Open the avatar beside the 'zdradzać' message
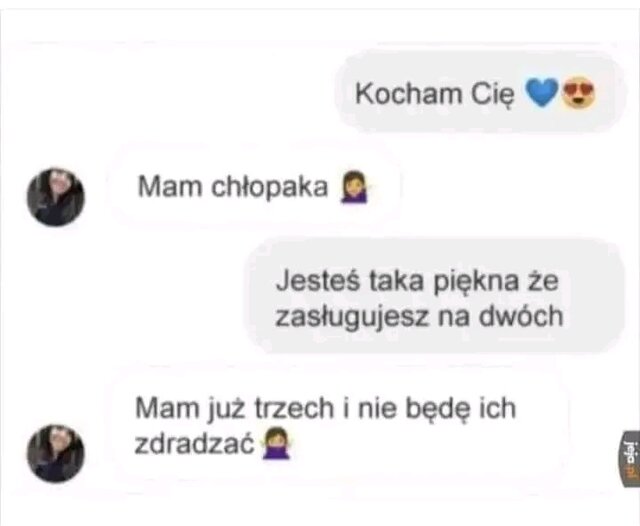The image size is (640, 526). tap(56, 454)
